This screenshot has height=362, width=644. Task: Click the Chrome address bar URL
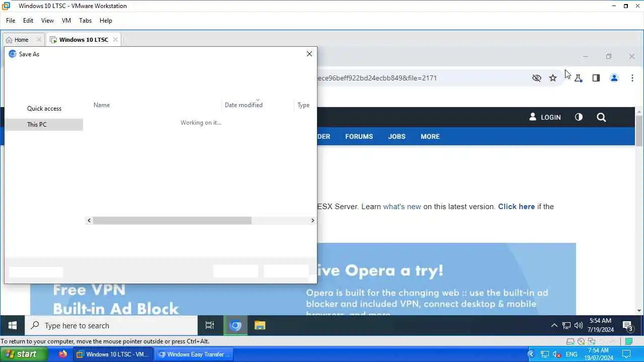click(377, 78)
